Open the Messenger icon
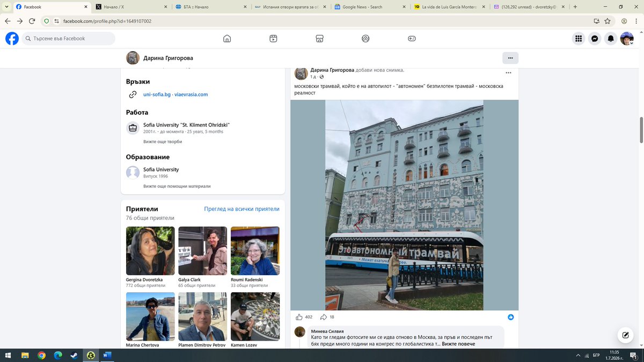This screenshot has height=362, width=644. [595, 39]
